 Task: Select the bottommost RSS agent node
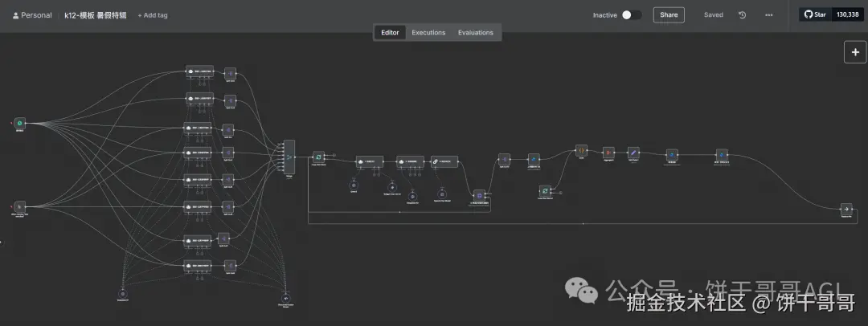[x=198, y=267]
